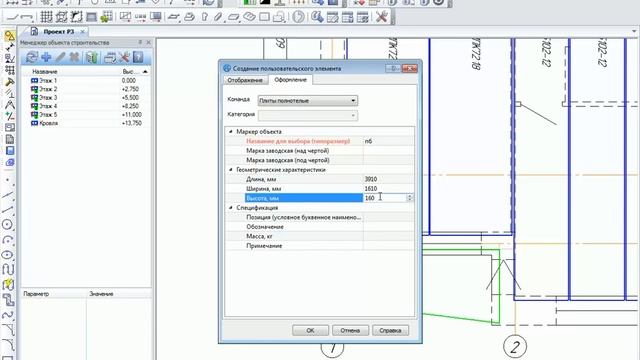Select the Этаж 5 row
The height and width of the screenshot is (360, 640).
pyautogui.click(x=87, y=115)
